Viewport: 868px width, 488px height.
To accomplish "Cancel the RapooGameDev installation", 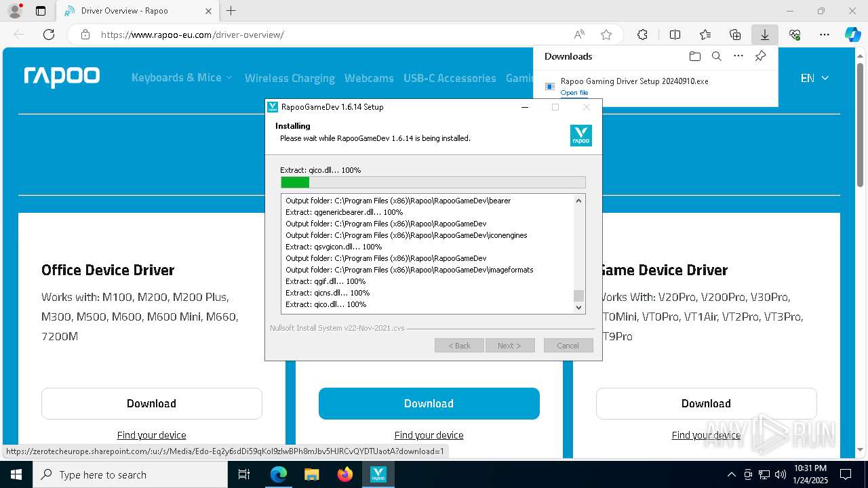I will (x=568, y=345).
